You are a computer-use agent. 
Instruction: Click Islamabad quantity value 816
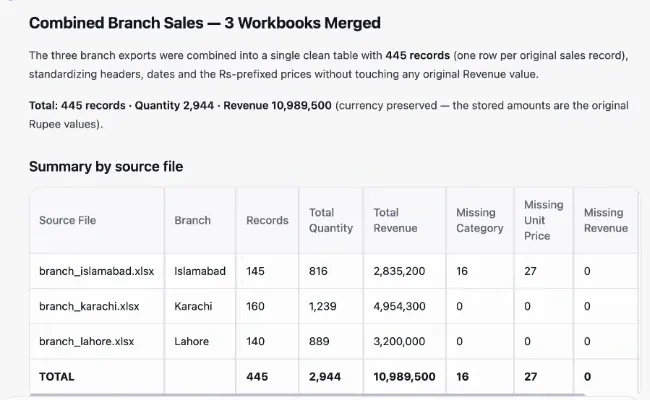click(x=318, y=271)
